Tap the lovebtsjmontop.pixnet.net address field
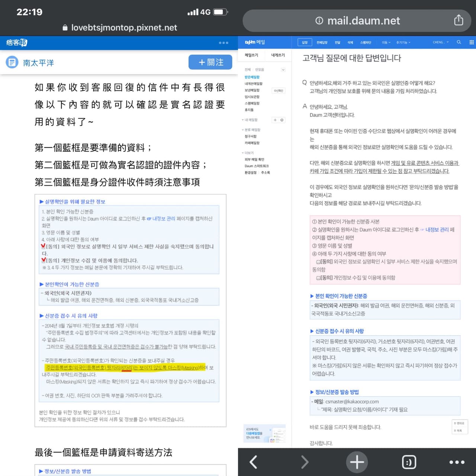The height and width of the screenshot is (476, 476). (x=119, y=28)
